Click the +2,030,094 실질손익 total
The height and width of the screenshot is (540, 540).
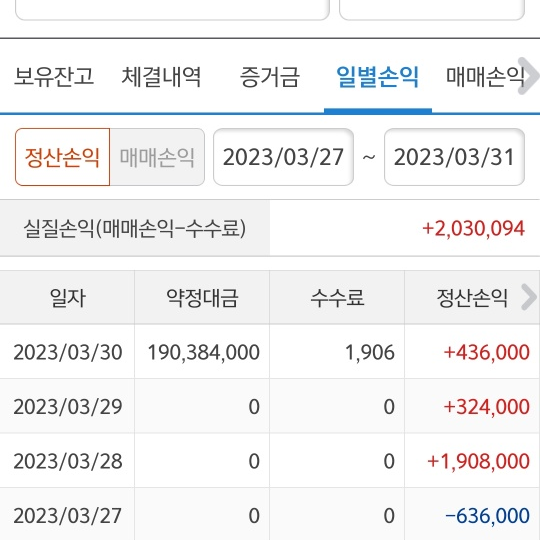pos(474,228)
